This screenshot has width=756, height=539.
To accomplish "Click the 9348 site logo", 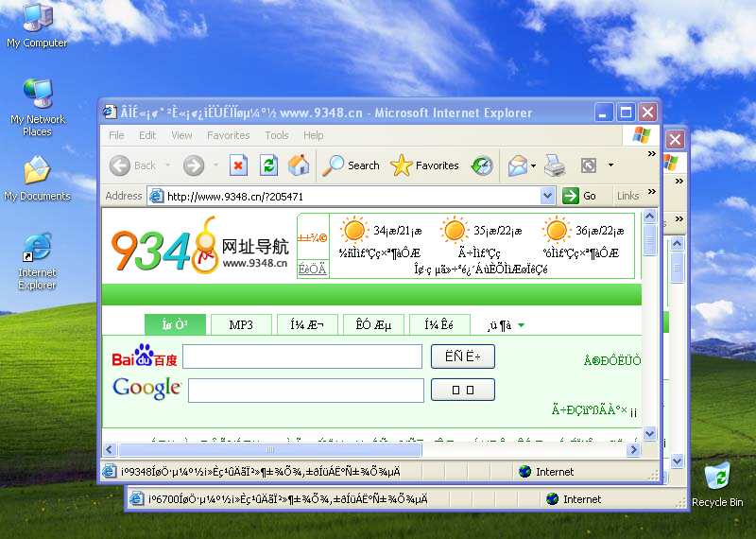I will [200, 246].
